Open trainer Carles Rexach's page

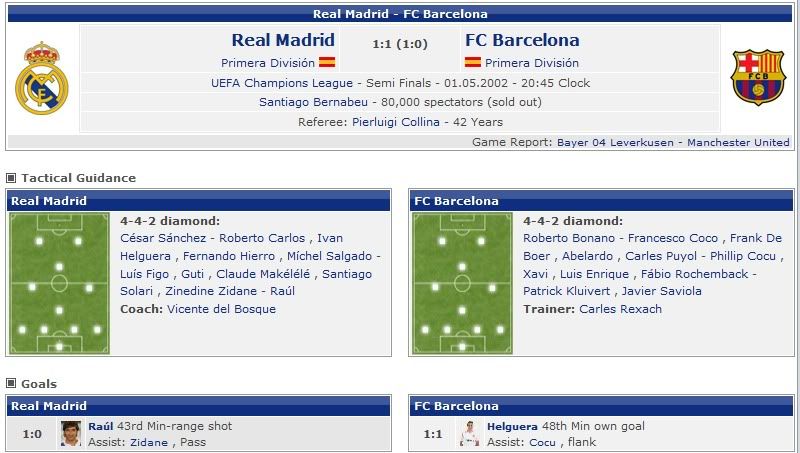point(620,309)
